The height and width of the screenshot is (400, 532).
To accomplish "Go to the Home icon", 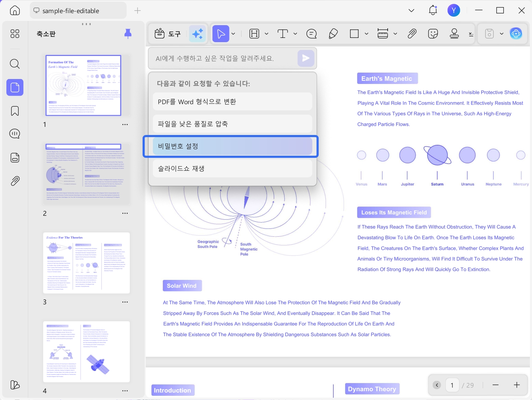I will (15, 10).
